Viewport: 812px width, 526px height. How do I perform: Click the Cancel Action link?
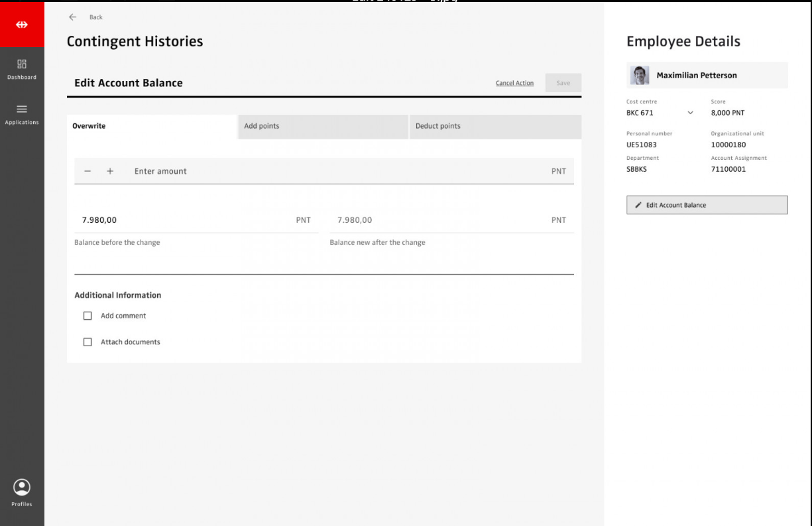(x=514, y=83)
